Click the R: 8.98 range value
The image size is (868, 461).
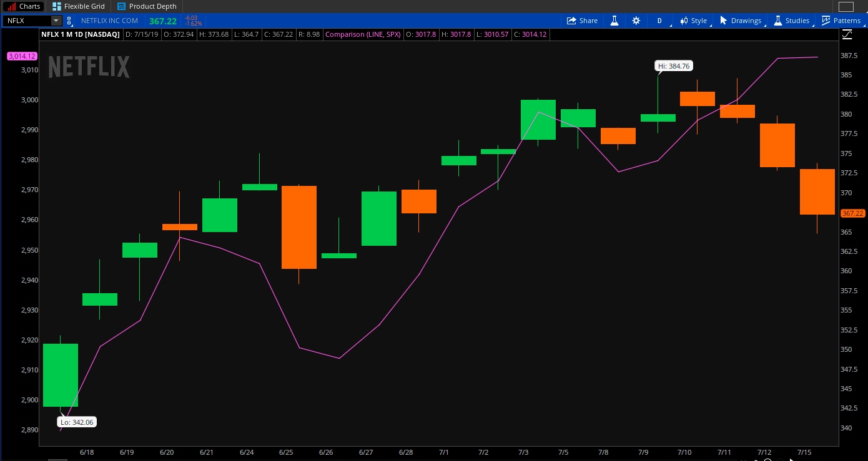click(x=309, y=34)
